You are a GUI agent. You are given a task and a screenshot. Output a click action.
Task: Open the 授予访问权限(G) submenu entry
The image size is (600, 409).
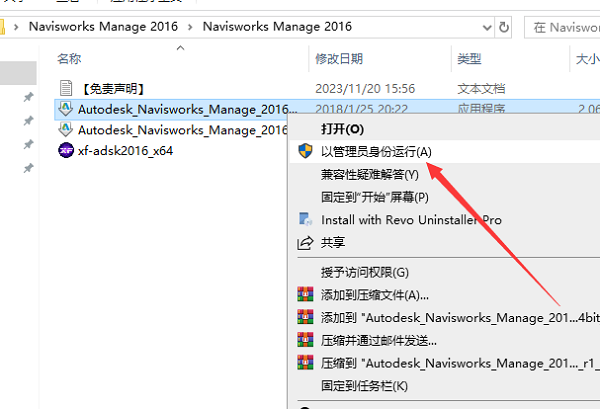pos(365,272)
